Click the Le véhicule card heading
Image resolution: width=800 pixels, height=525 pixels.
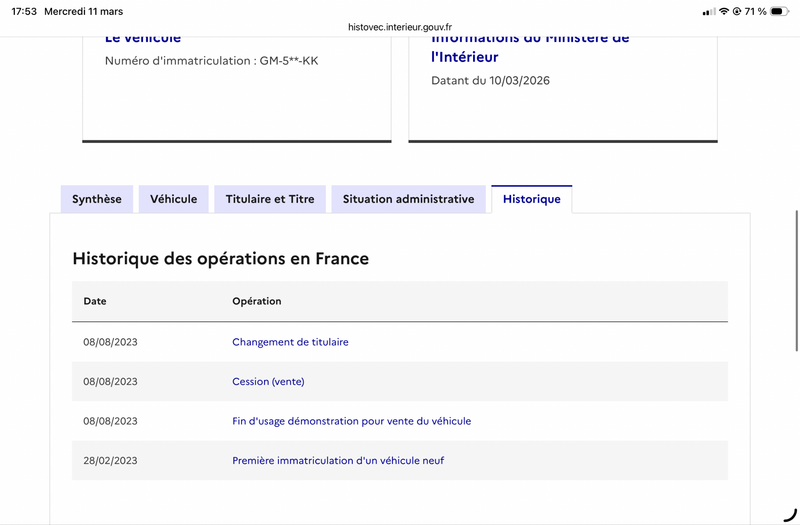pos(143,39)
